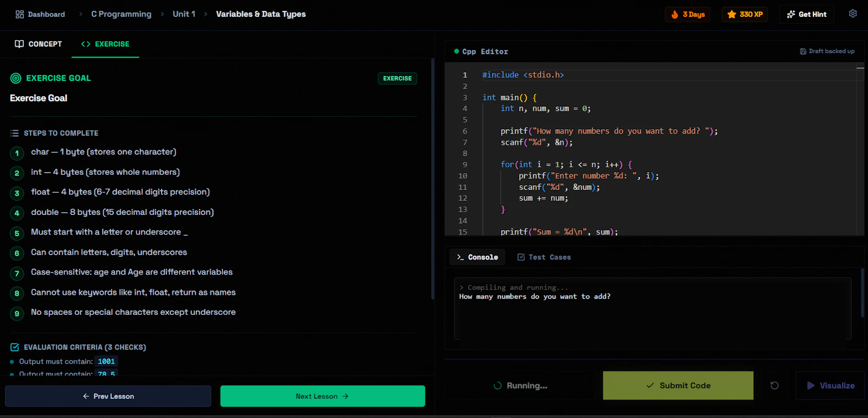Click step text 'int — 4 bytes'
The image size is (868, 418).
tap(105, 172)
